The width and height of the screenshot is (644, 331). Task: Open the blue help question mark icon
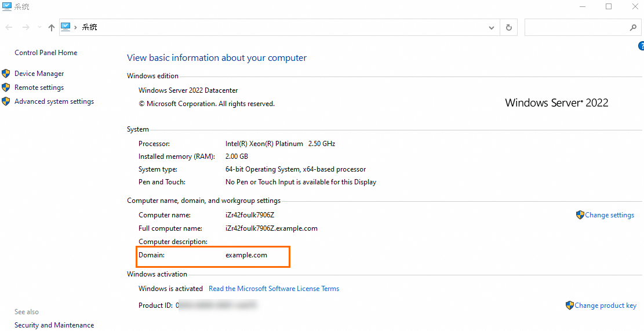(x=641, y=46)
